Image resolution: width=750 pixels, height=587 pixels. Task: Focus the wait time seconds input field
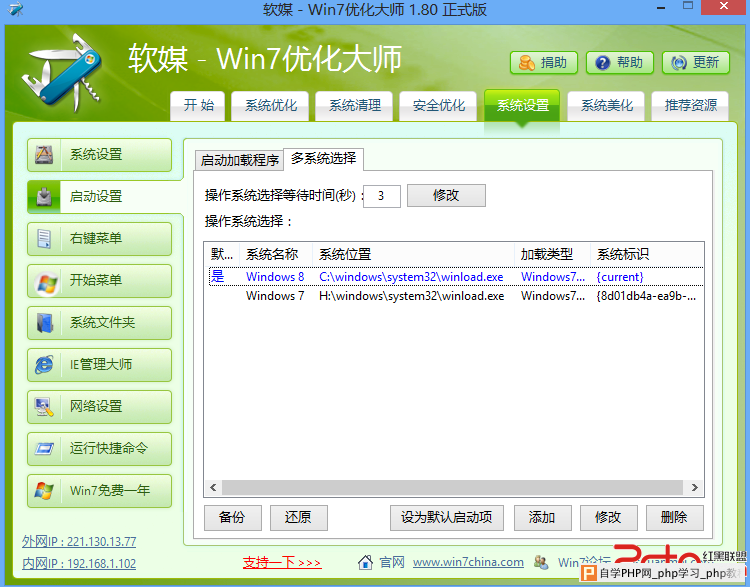point(382,196)
